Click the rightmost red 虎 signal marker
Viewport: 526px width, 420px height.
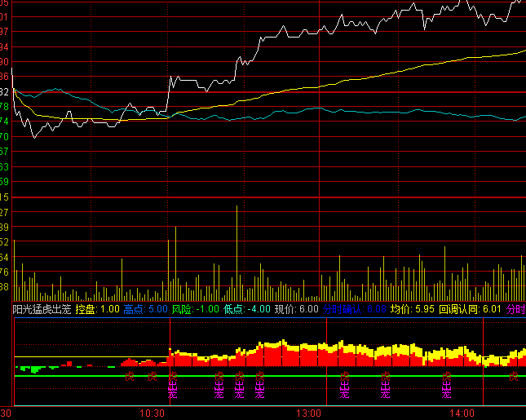point(514,376)
